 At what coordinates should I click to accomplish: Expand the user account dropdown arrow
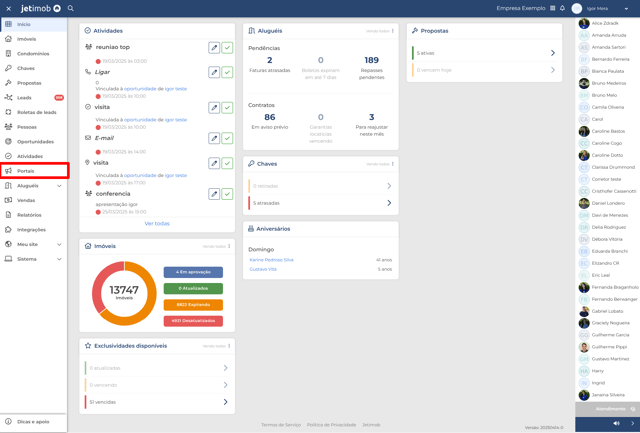pyautogui.click(x=626, y=9)
